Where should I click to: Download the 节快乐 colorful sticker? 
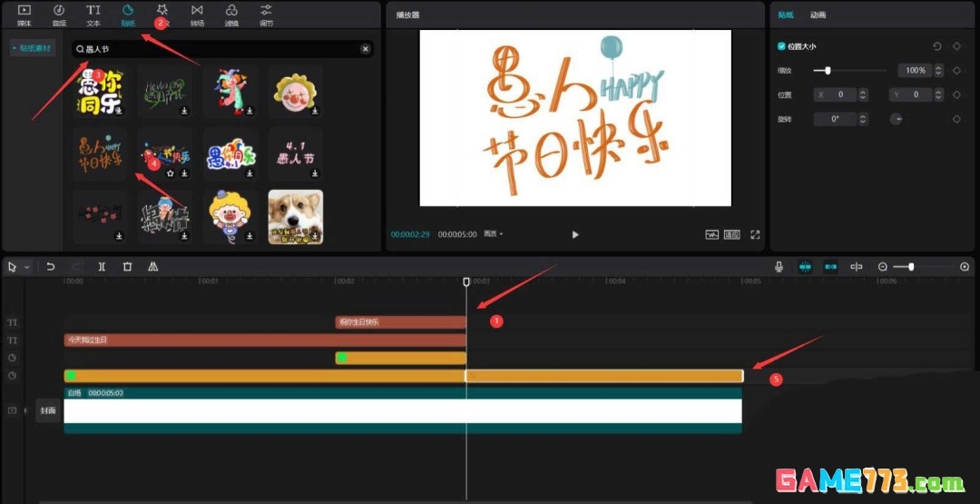click(x=184, y=173)
